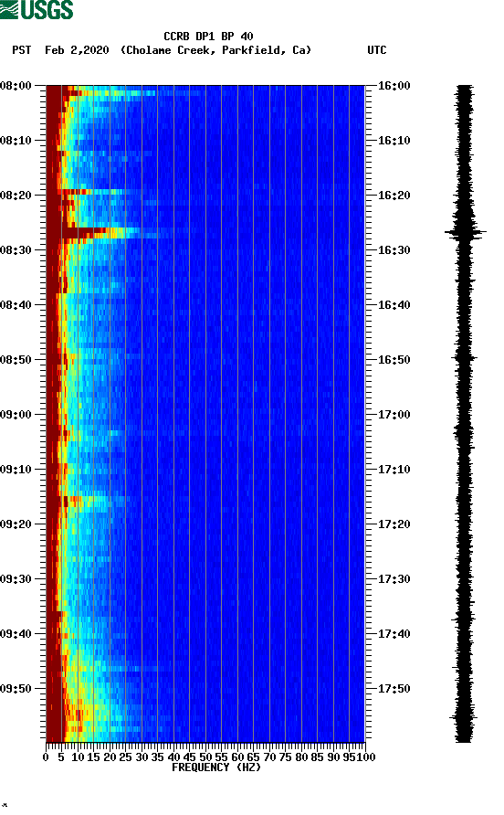Click '(Cholame Creek, Parkfield, Ca)' location text
504x815 pixels.
215,50
